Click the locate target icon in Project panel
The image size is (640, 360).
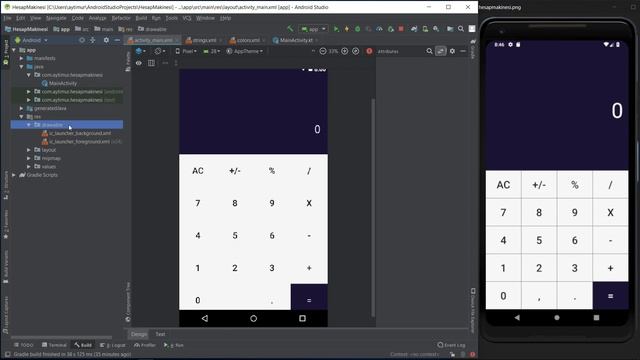click(82, 40)
